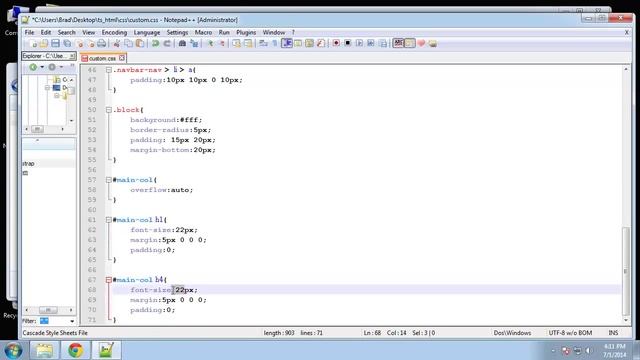Open Google Chrome from the taskbar
This screenshot has height=360, width=640.
(76, 350)
